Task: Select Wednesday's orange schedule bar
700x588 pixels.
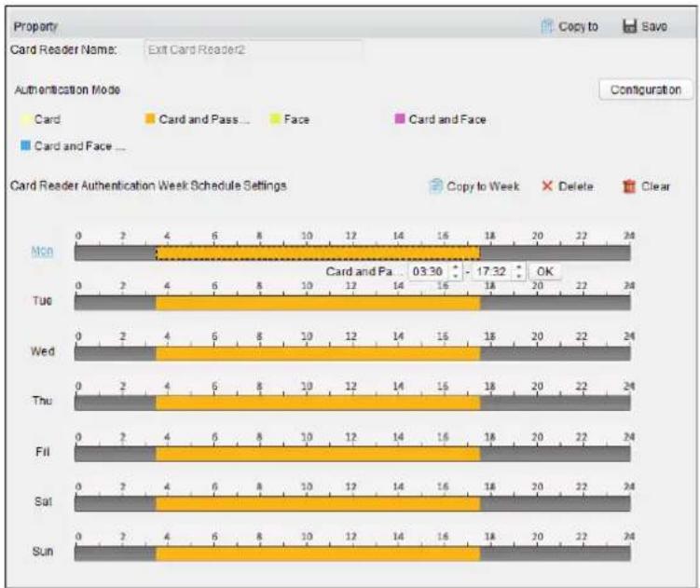Action: click(318, 353)
